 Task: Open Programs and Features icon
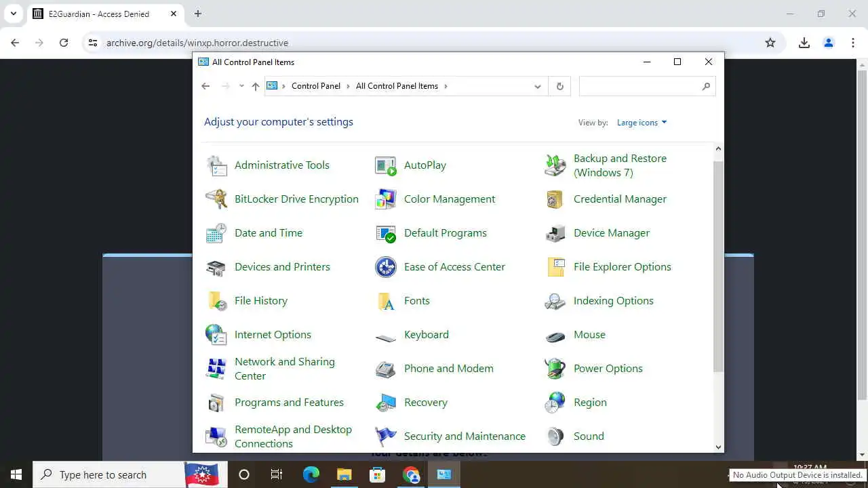[x=216, y=403]
